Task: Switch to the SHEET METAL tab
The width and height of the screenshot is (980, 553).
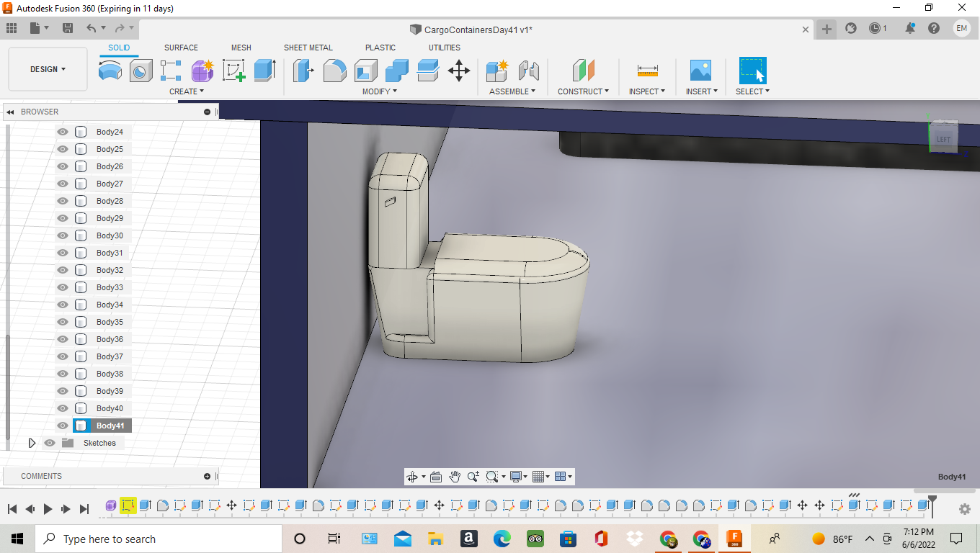Action: pyautogui.click(x=308, y=48)
